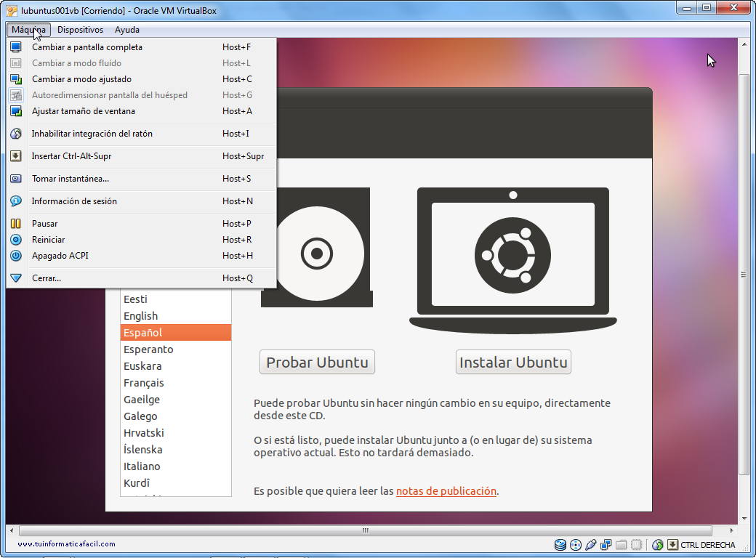756x558 pixels.
Task: Select Français in the language list
Action: 175,383
